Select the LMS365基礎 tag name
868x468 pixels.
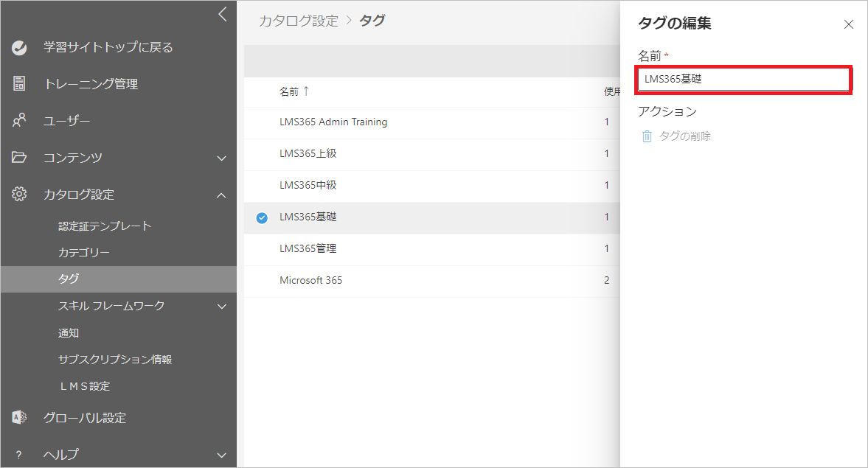[x=308, y=217]
